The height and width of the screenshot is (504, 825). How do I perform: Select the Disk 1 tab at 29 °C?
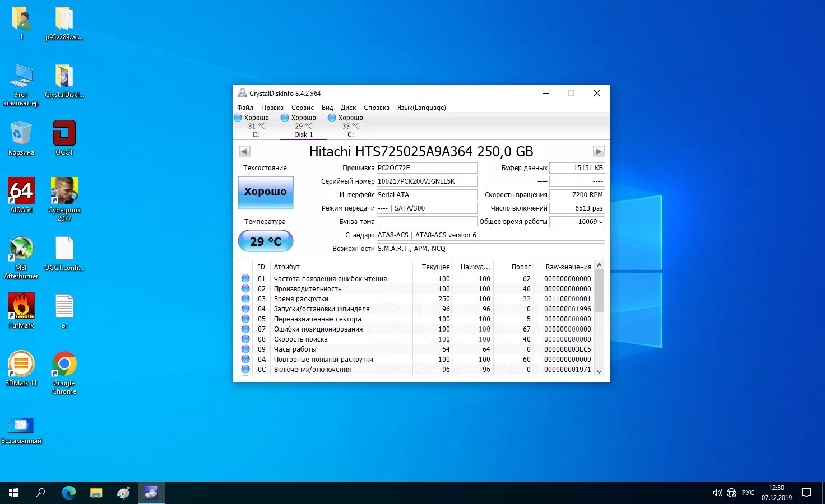303,126
